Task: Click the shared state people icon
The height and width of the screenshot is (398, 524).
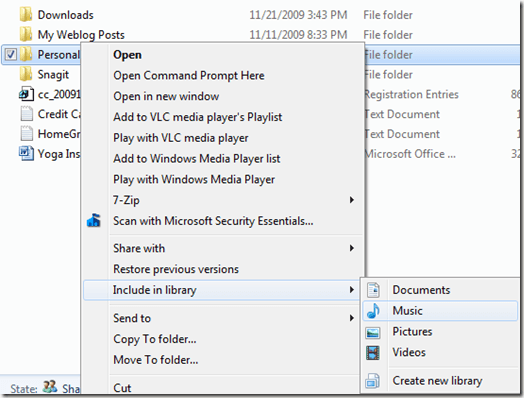Action: pos(50,387)
